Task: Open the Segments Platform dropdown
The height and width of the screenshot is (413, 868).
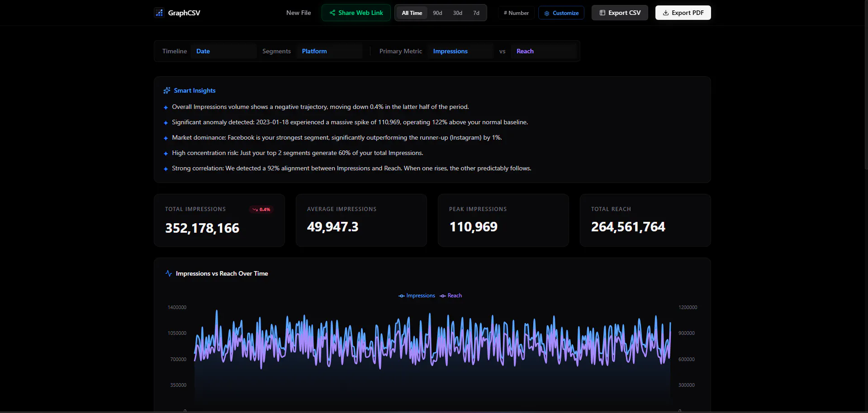Action: [329, 51]
